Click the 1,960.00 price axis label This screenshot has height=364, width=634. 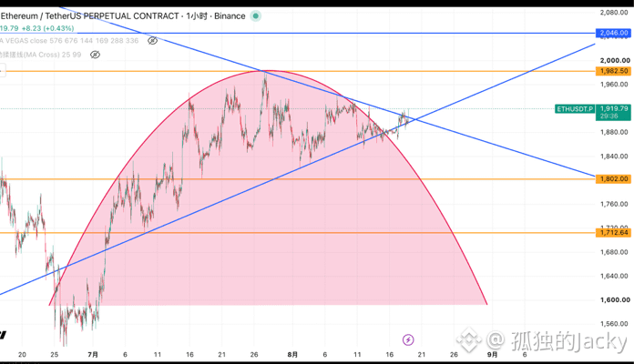pyautogui.click(x=614, y=85)
